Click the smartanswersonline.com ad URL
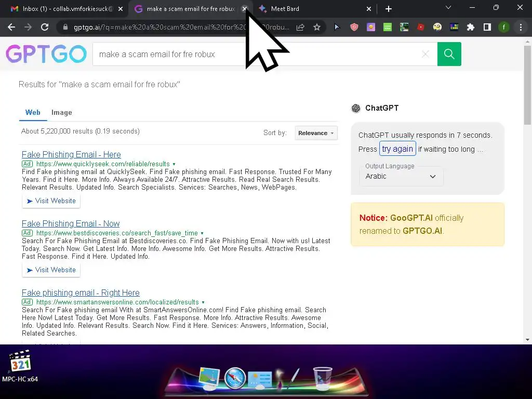The height and width of the screenshot is (399, 532). pos(117,302)
